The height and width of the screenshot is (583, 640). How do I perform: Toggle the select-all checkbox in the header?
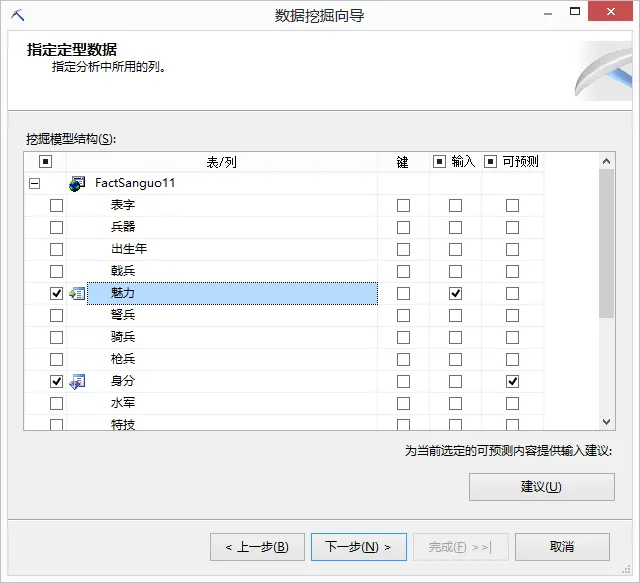pos(45,162)
